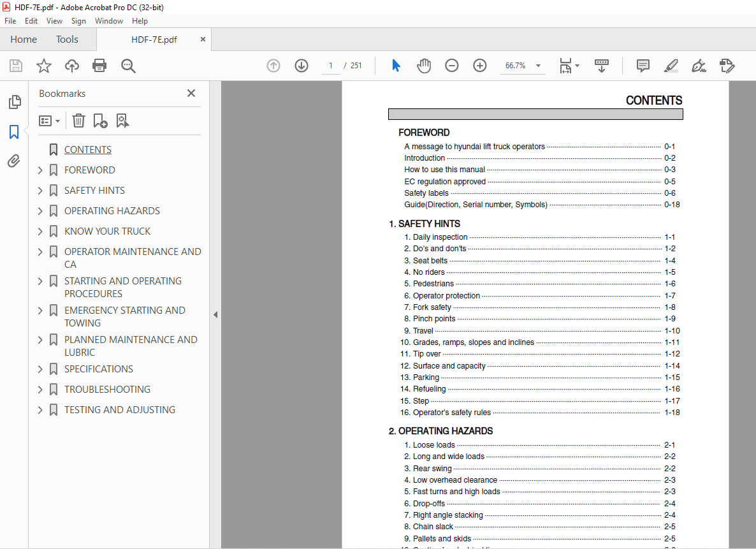
Task: Expand the OPERATING HAZARDS bookmark
Action: click(x=40, y=211)
